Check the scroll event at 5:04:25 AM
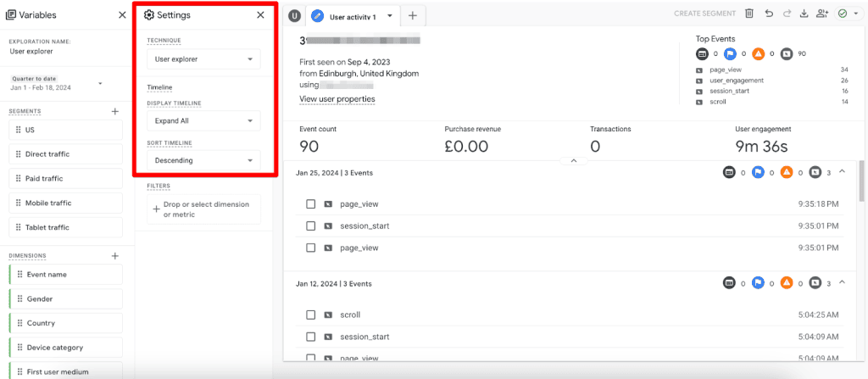Screen dimensions: 868x379 tap(310, 315)
